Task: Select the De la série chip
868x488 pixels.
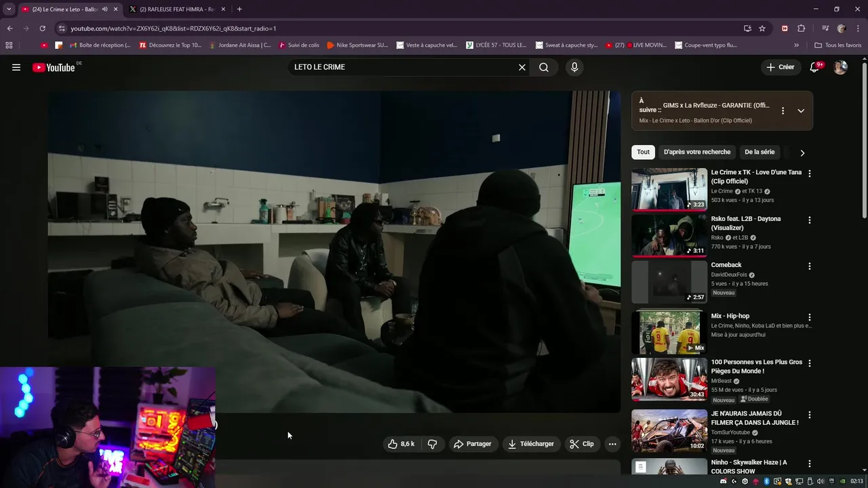Action: 759,152
